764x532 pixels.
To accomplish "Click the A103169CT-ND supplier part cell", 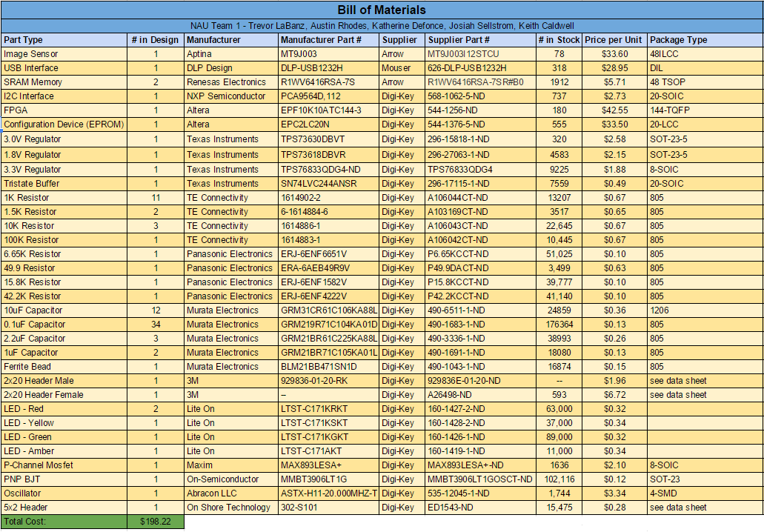I will click(x=480, y=213).
